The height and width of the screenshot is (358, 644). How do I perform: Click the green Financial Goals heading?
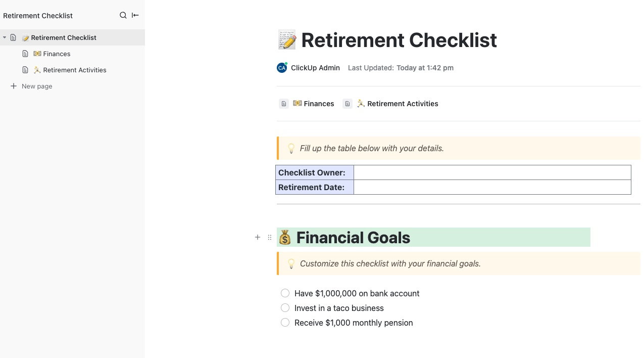tap(353, 237)
